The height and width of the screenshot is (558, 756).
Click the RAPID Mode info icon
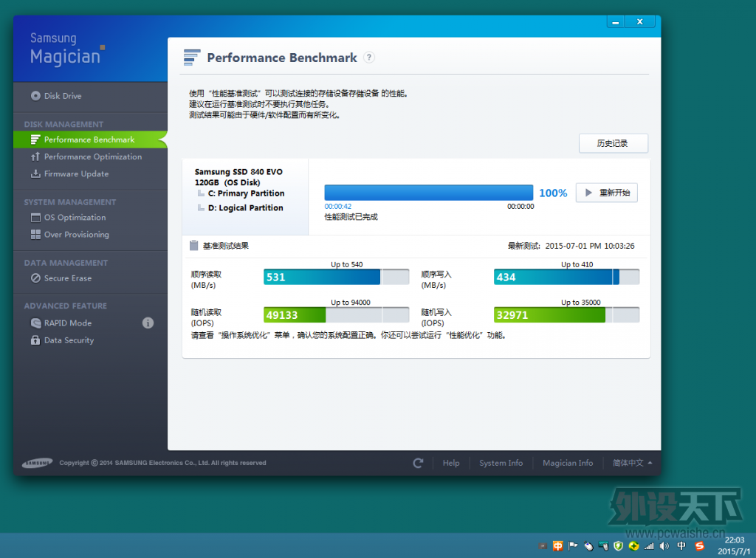click(148, 323)
